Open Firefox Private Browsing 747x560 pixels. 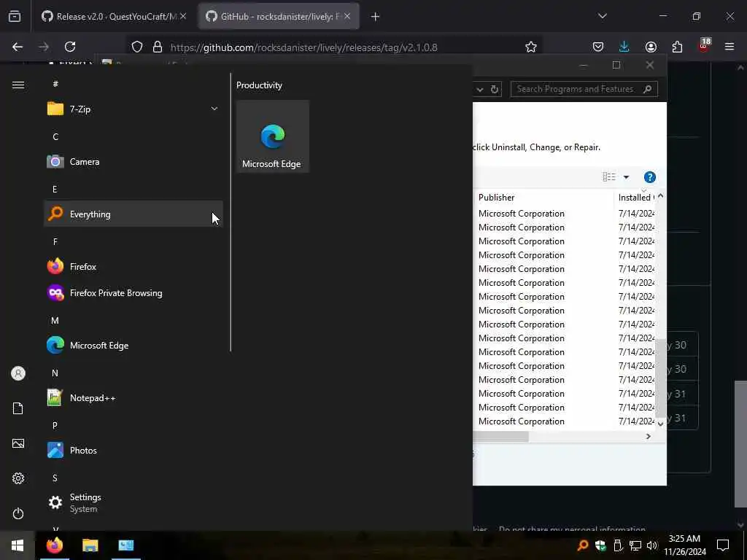133,292
